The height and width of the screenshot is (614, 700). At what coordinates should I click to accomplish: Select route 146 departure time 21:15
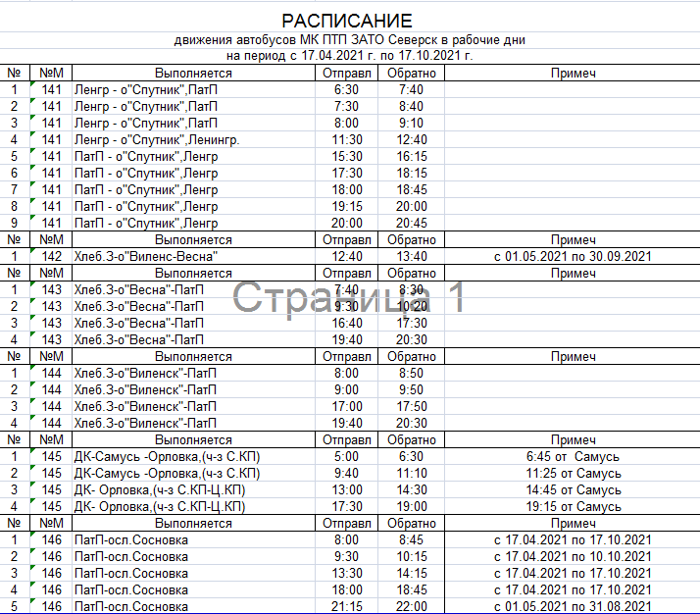(347, 606)
